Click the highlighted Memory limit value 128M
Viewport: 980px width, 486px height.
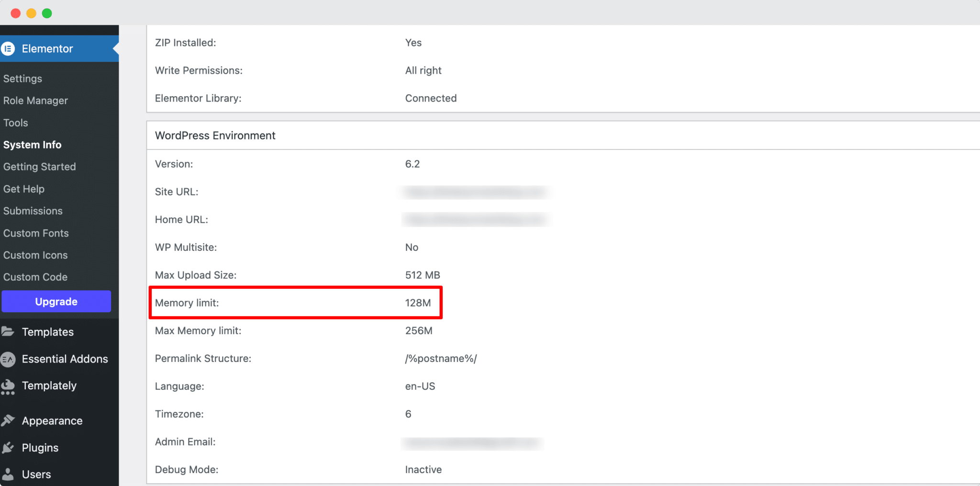(417, 303)
